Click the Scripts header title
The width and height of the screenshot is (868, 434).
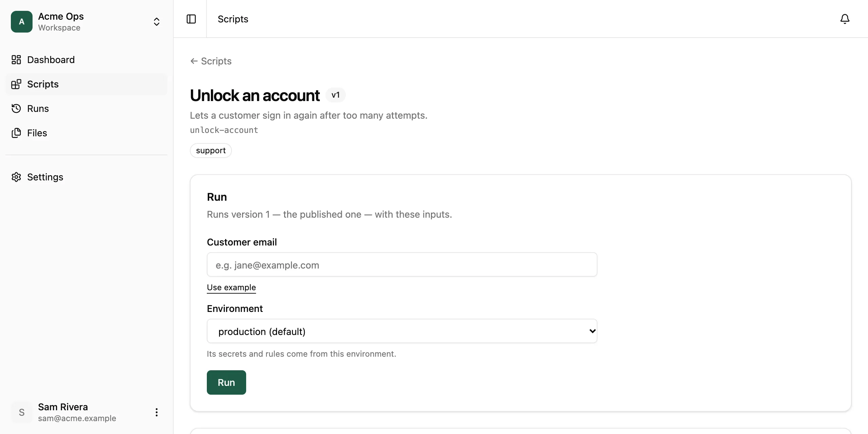point(233,19)
